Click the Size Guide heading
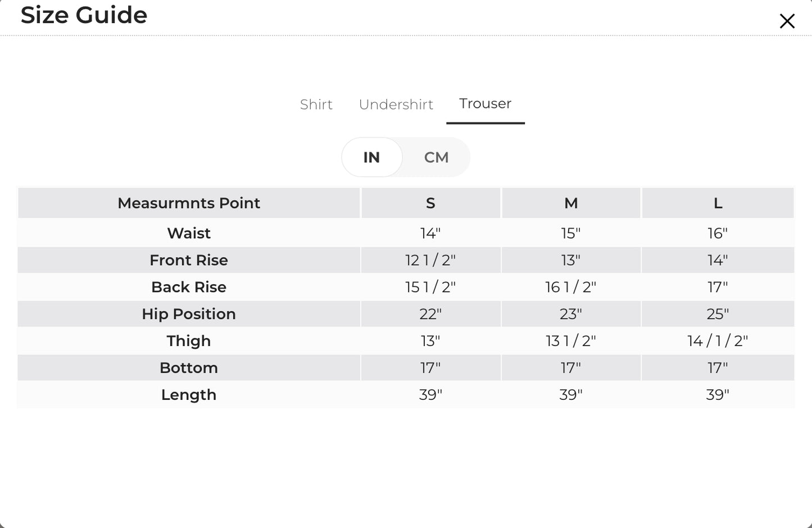Viewport: 812px width, 528px height. (84, 15)
